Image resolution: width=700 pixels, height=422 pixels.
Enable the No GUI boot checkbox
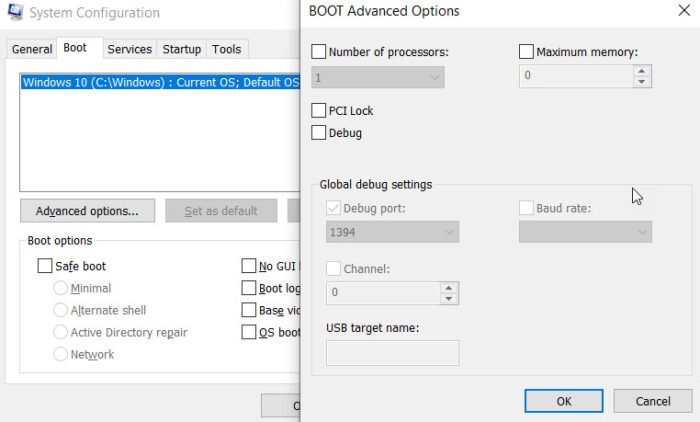[x=249, y=266]
